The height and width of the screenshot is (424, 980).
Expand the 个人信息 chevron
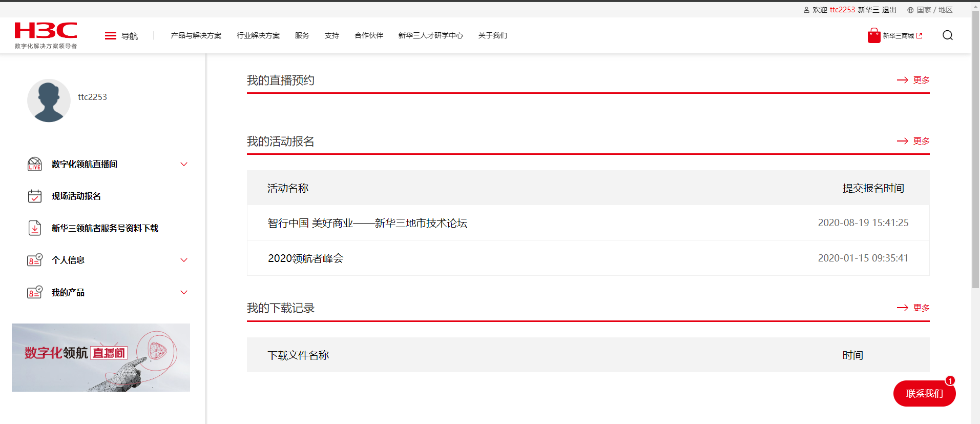pos(184,260)
